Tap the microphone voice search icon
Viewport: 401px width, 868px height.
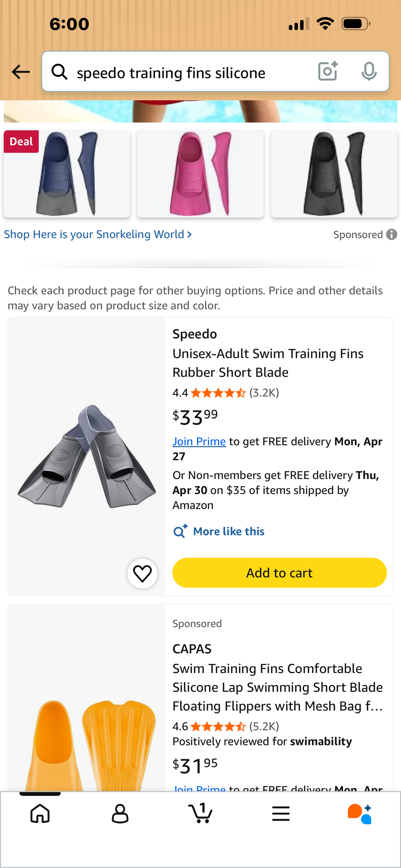[x=369, y=71]
